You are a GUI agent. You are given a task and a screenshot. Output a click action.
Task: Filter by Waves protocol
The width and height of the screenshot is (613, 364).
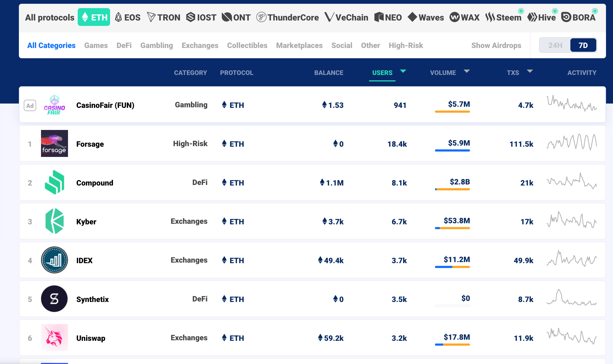click(426, 18)
